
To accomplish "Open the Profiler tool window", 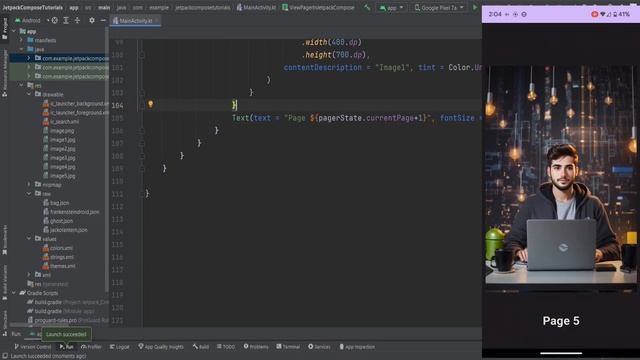I will 91,347.
